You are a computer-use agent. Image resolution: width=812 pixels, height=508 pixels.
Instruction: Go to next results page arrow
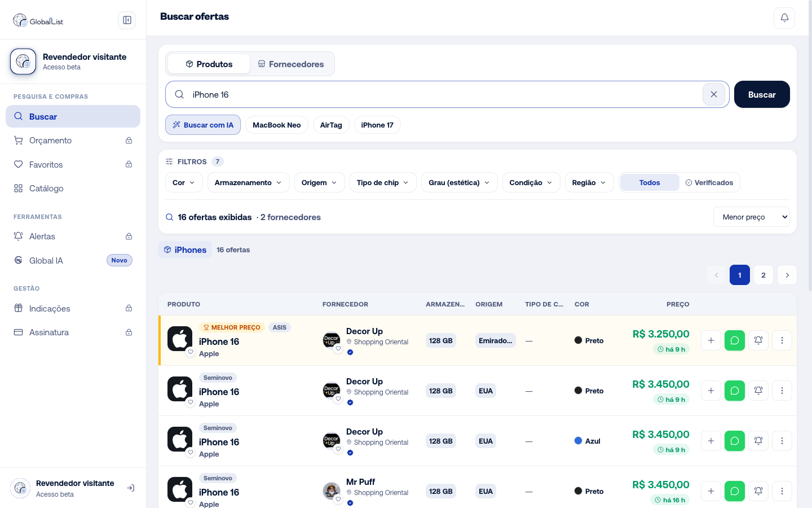click(787, 275)
